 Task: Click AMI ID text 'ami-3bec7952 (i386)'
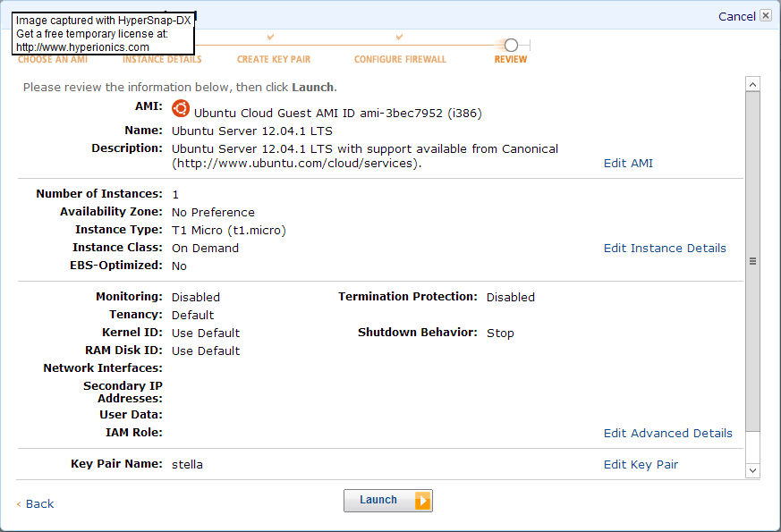(x=420, y=114)
